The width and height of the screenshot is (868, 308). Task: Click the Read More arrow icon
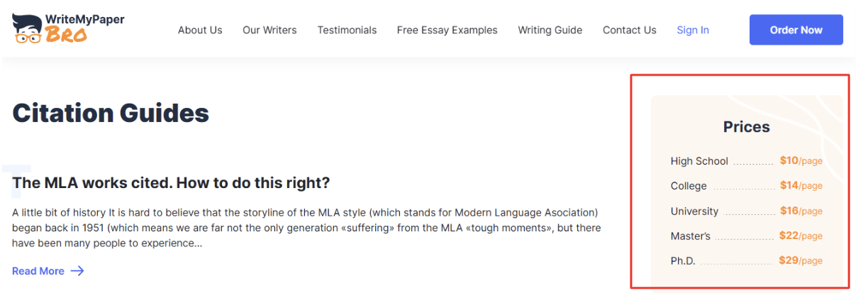click(x=77, y=271)
